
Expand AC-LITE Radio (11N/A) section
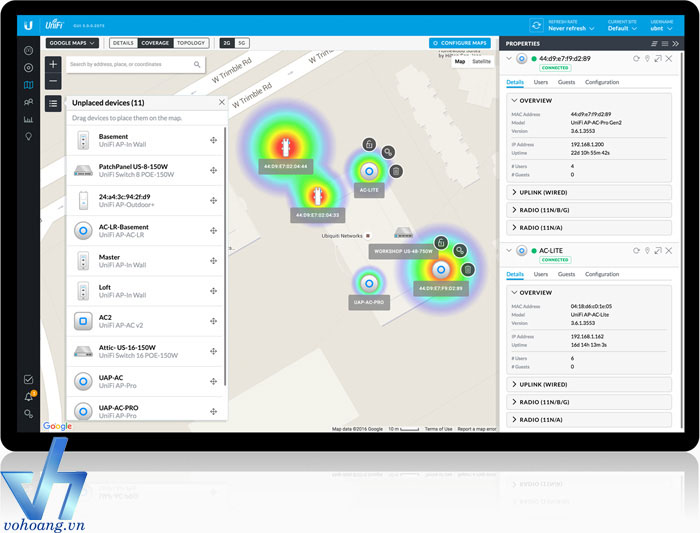click(589, 420)
